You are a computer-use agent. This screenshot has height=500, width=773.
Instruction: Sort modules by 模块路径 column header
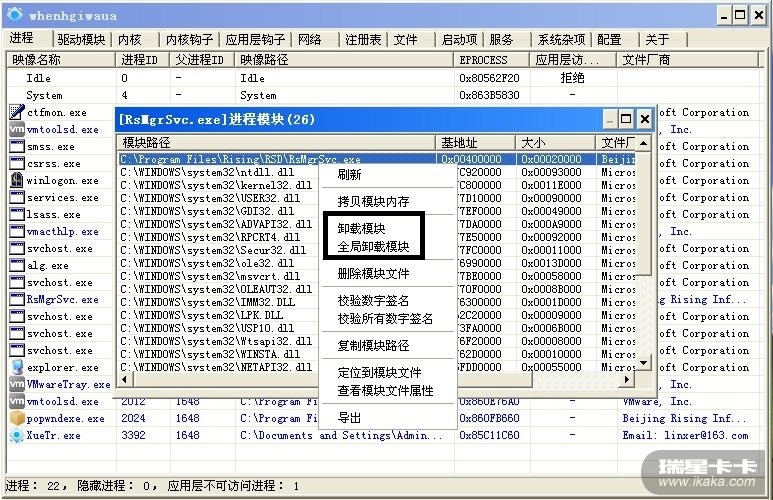276,143
